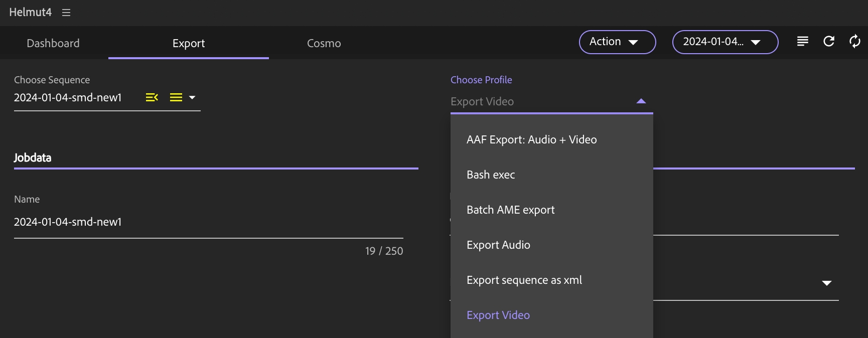
Task: Open the 2024-01-04 project dropdown
Action: click(x=725, y=42)
